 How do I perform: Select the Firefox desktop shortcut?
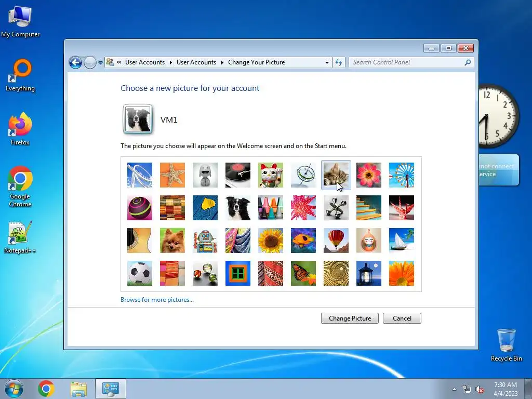click(20, 129)
